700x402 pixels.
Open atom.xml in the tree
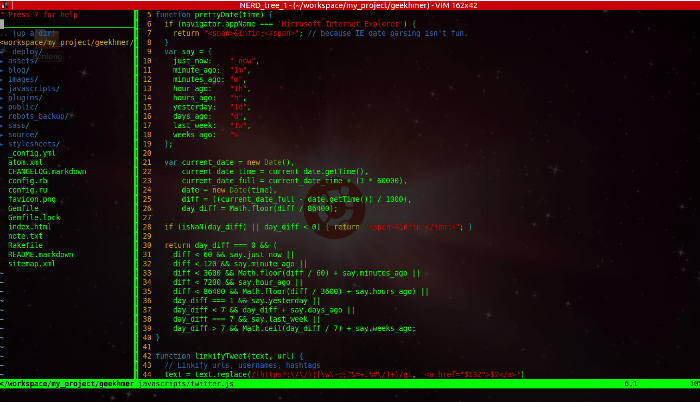pyautogui.click(x=25, y=163)
